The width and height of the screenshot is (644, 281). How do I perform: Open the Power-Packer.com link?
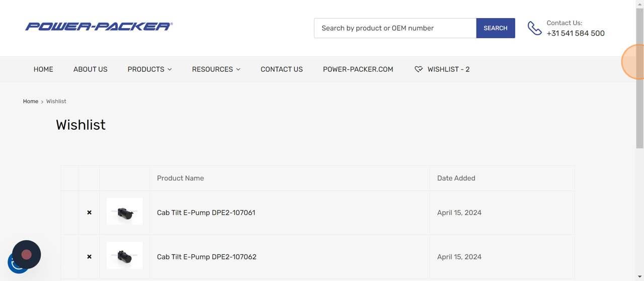(x=358, y=69)
